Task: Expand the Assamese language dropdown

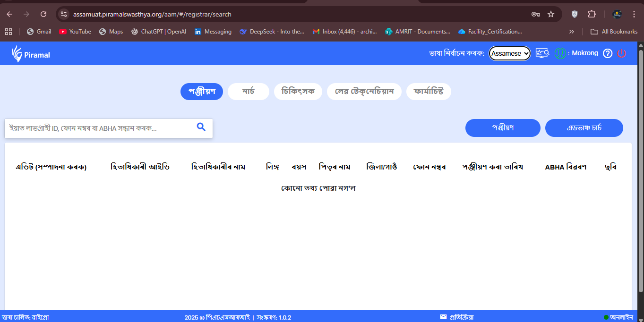Action: pos(509,53)
